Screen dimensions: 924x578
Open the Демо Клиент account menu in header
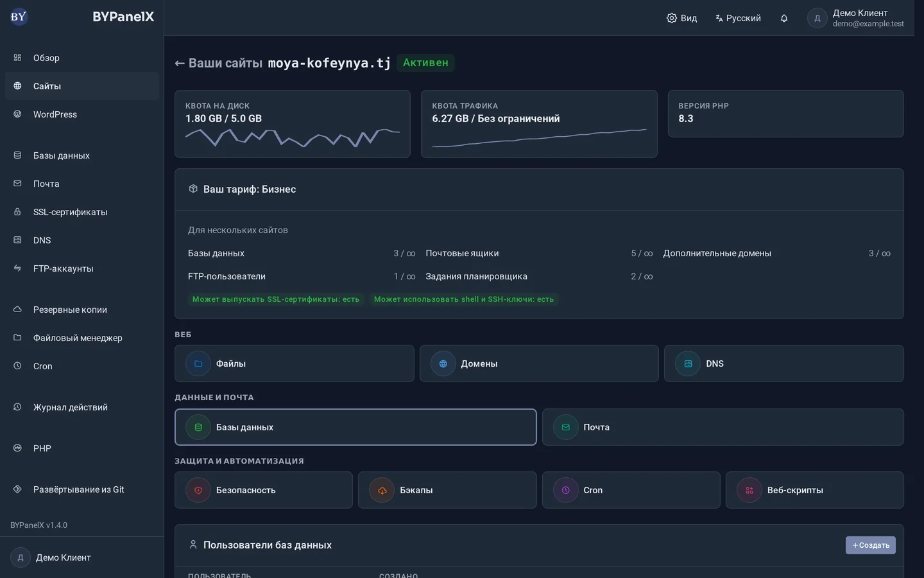click(856, 18)
